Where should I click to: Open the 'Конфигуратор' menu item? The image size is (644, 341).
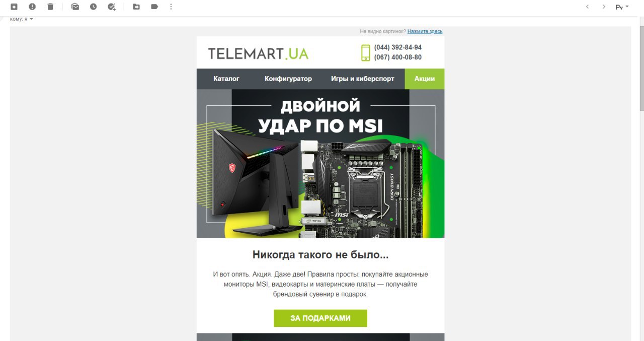(x=288, y=79)
